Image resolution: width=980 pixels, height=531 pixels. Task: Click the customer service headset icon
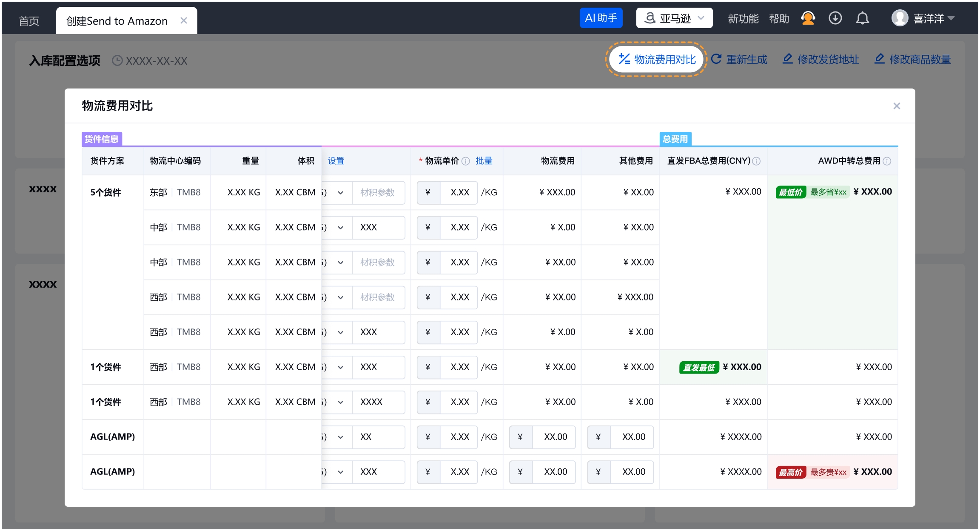click(808, 18)
